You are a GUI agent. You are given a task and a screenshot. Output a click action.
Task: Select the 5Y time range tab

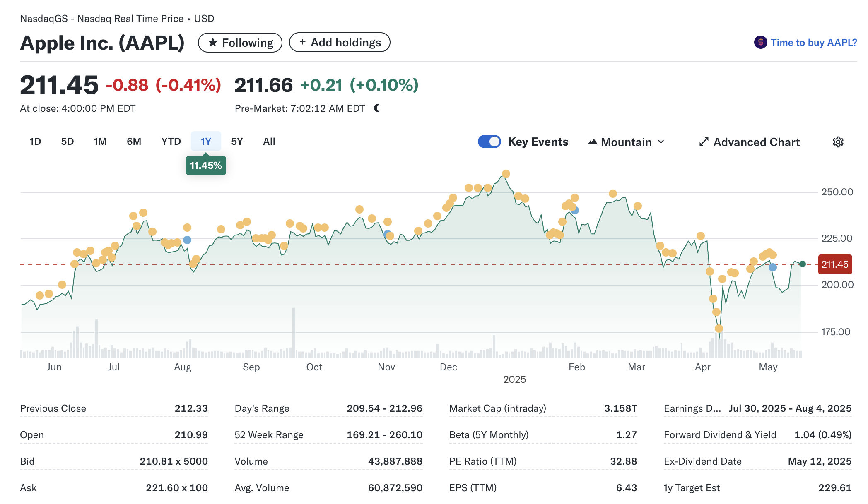point(237,142)
